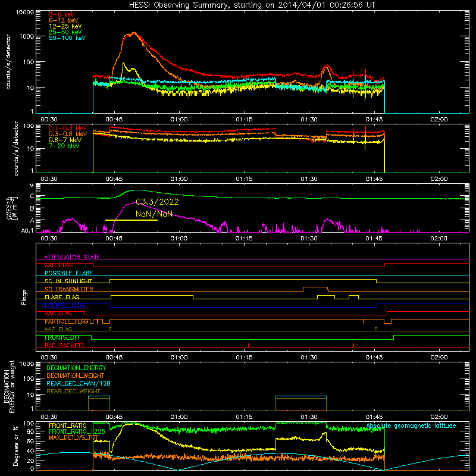Select the 12-25 keV legend label
476x476 pixels.
click(65, 26)
